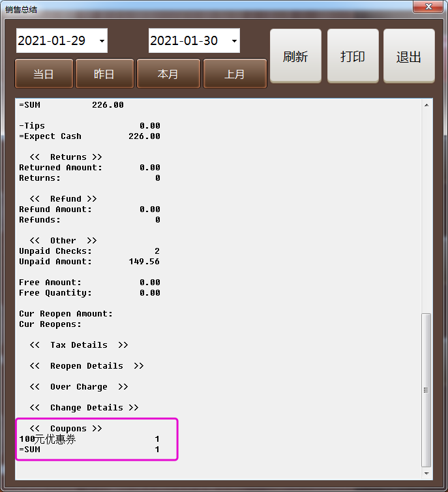Click the '<< Returns >>' heading

[66, 157]
